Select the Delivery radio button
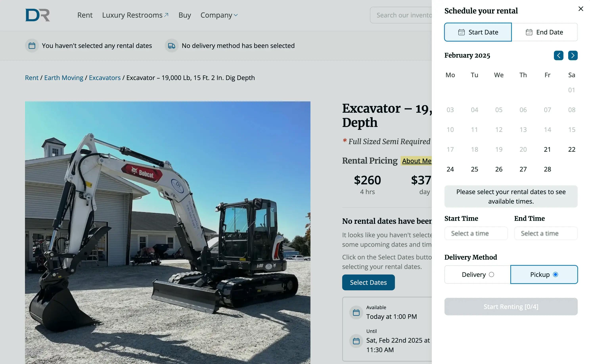The width and height of the screenshot is (590, 364). coord(491,274)
